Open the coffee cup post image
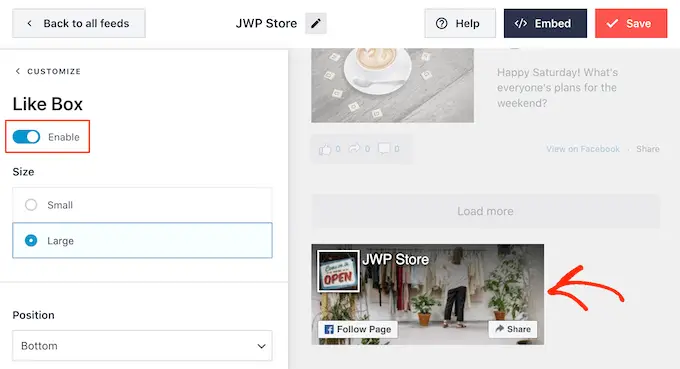Image resolution: width=680 pixels, height=369 pixels. point(392,85)
